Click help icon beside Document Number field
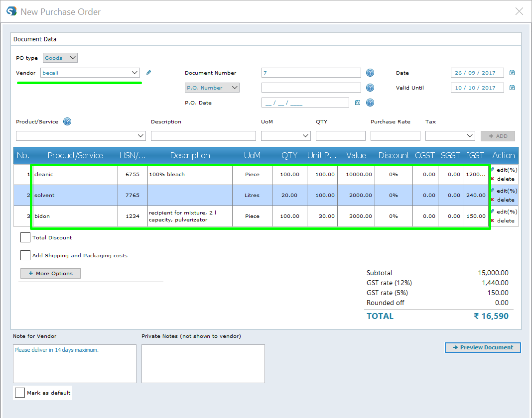 click(x=370, y=73)
